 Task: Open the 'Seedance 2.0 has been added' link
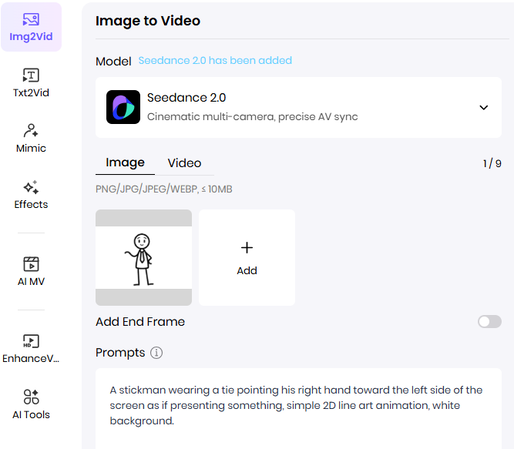tap(215, 60)
